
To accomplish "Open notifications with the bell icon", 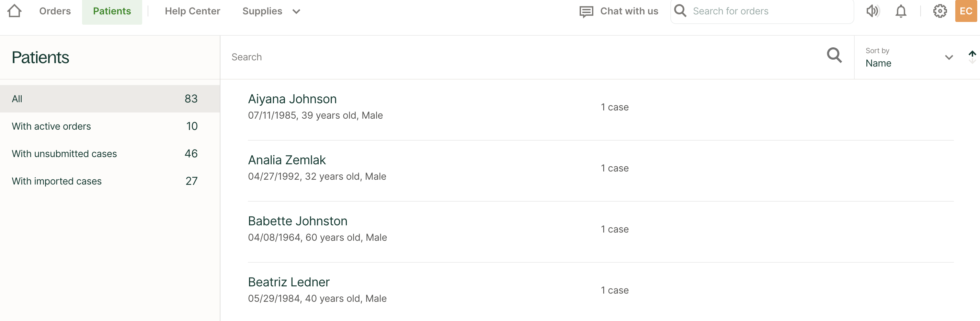I will click(901, 11).
